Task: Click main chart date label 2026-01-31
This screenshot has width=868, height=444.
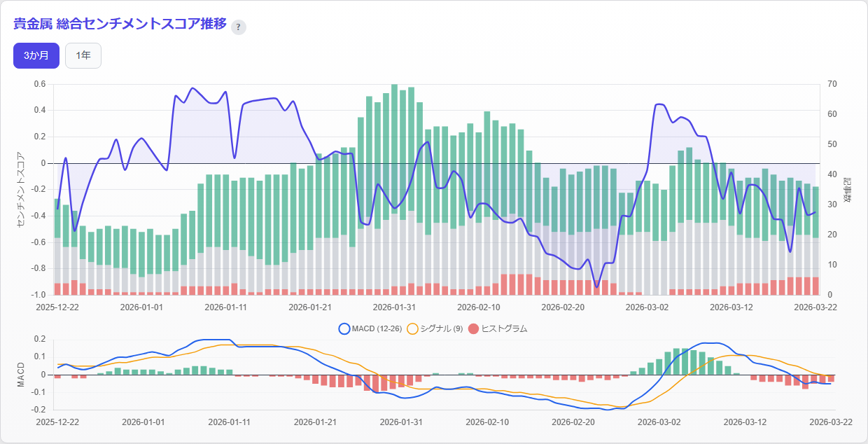Action: (394, 307)
